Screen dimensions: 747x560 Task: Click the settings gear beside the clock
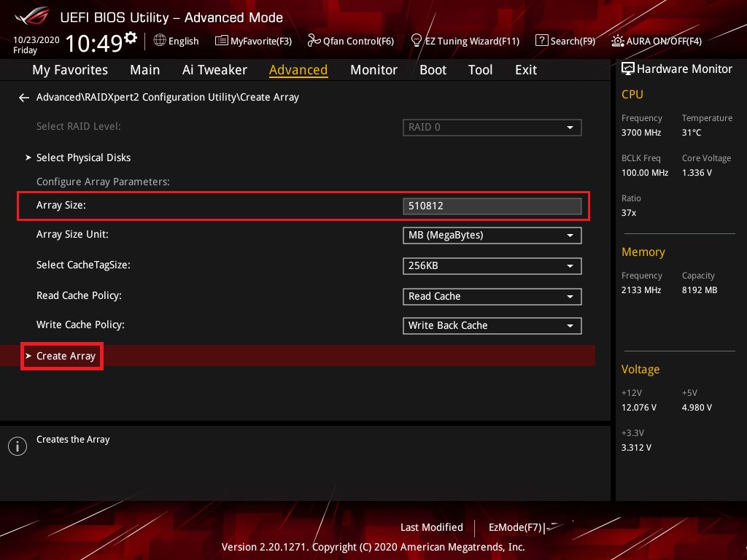coord(131,38)
